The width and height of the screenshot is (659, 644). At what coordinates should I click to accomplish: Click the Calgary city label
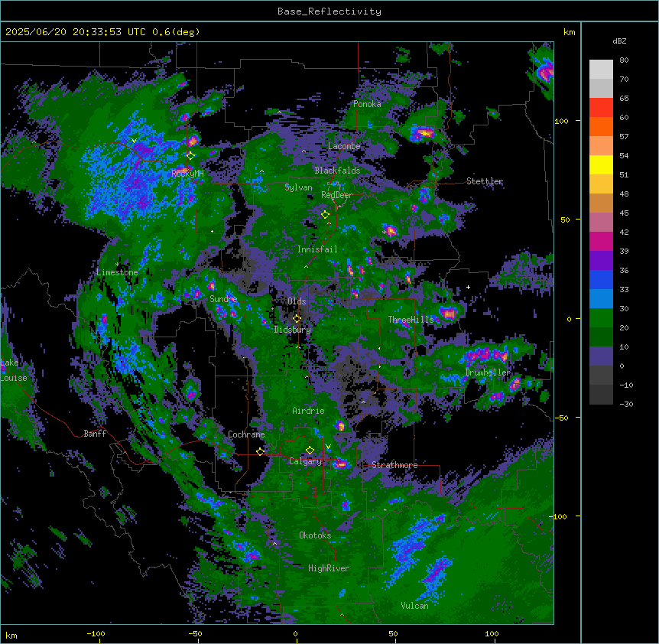pos(306,461)
